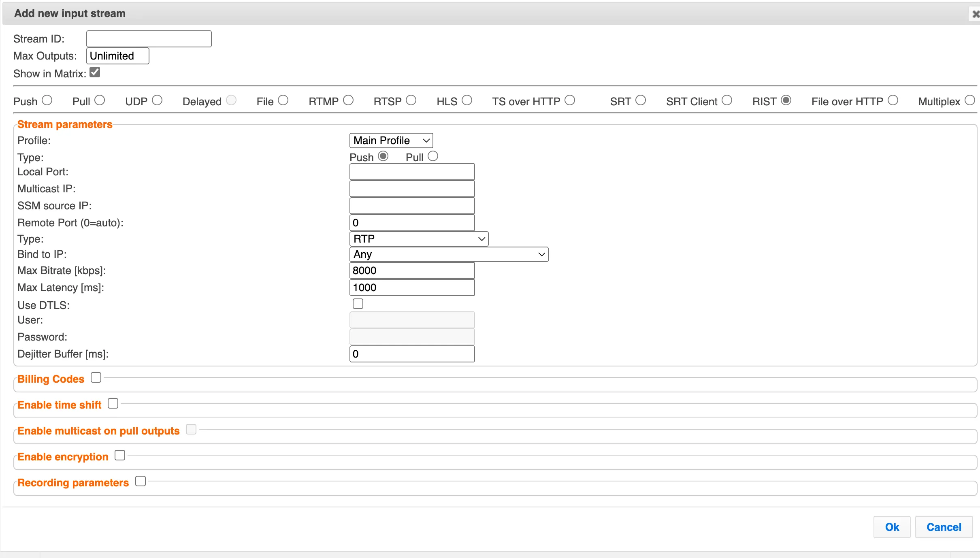
Task: Enable the Billing Codes checkbox
Action: [x=96, y=377]
